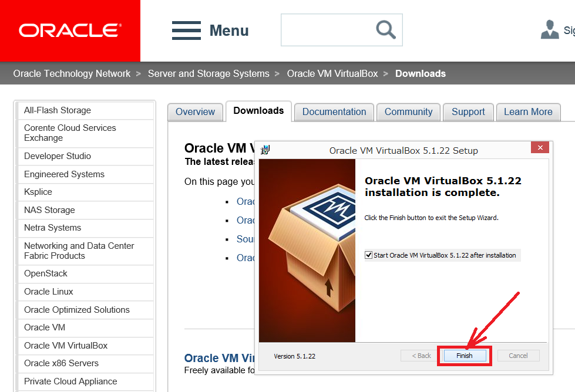The image size is (575, 392).
Task: Click the Oracle logo
Action: point(70,31)
